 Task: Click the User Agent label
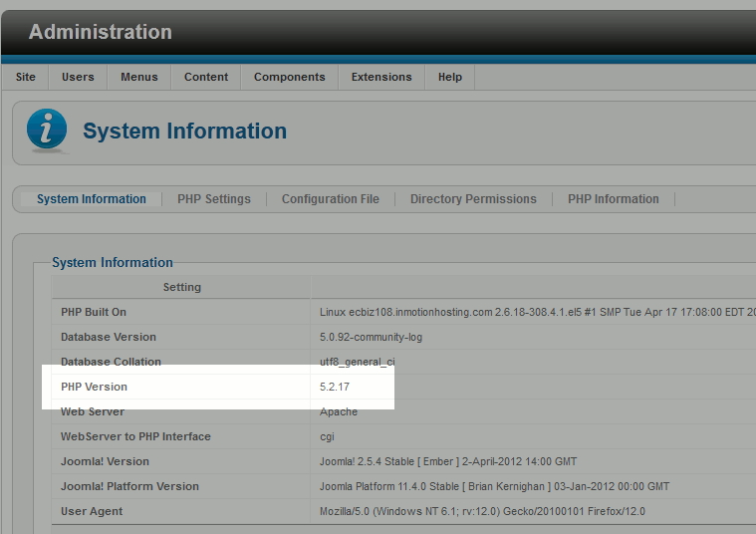(92, 511)
